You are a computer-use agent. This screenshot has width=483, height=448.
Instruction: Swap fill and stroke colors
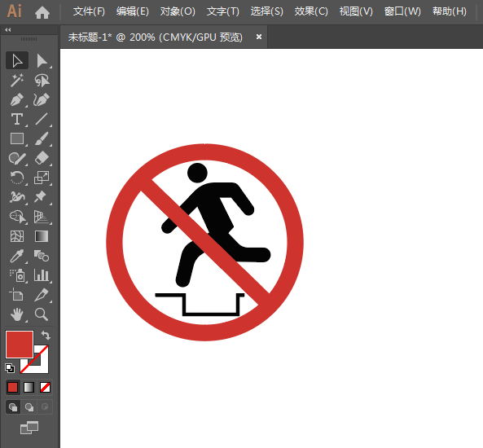tap(46, 335)
